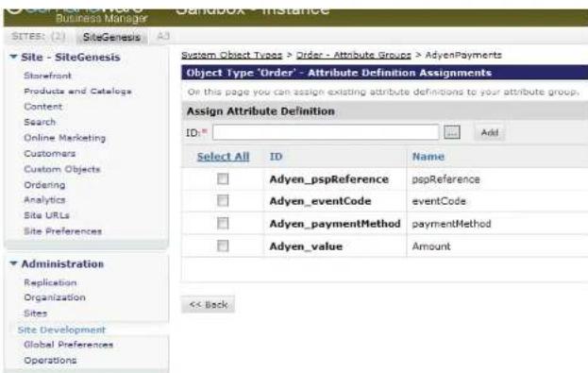Screen dimensions: 588x373
Task: Open Sites under Administration
Action: click(x=36, y=314)
